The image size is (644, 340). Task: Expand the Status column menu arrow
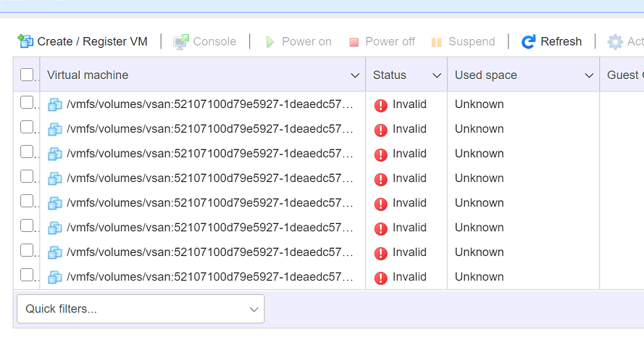click(x=437, y=75)
